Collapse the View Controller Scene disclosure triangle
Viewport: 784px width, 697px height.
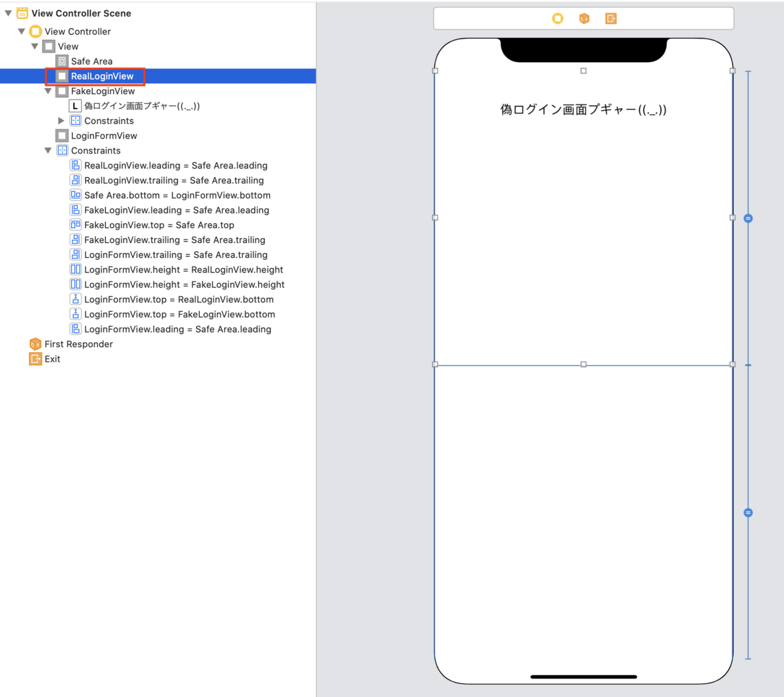[7, 13]
